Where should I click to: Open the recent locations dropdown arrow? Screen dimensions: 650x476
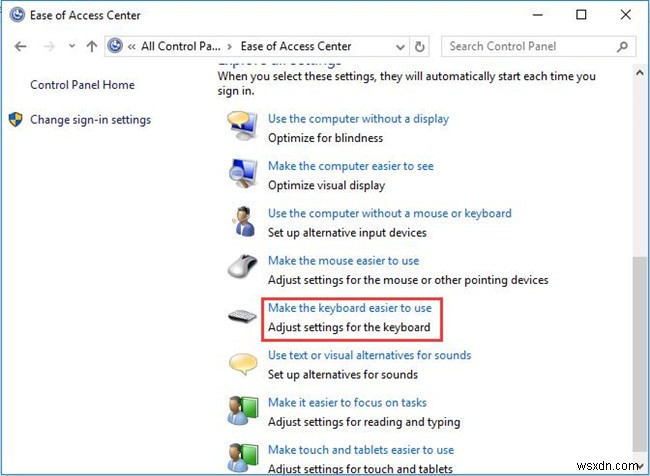point(72,46)
